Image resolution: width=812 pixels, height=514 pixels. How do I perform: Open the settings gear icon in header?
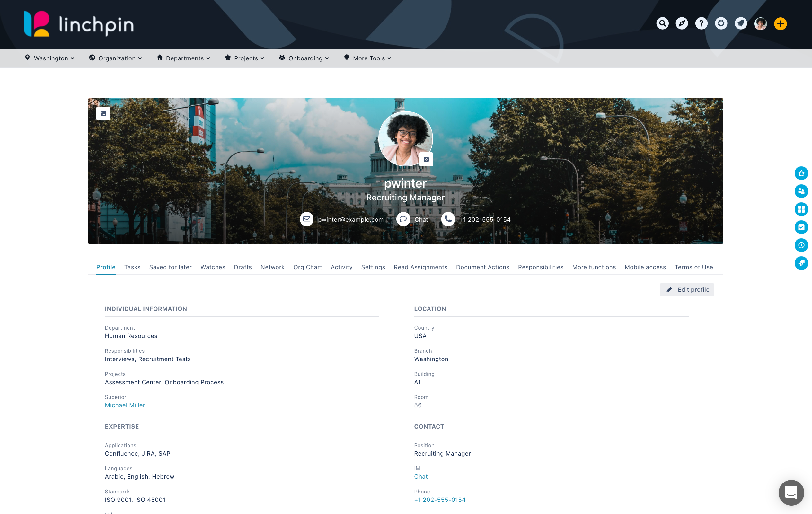pyautogui.click(x=721, y=23)
